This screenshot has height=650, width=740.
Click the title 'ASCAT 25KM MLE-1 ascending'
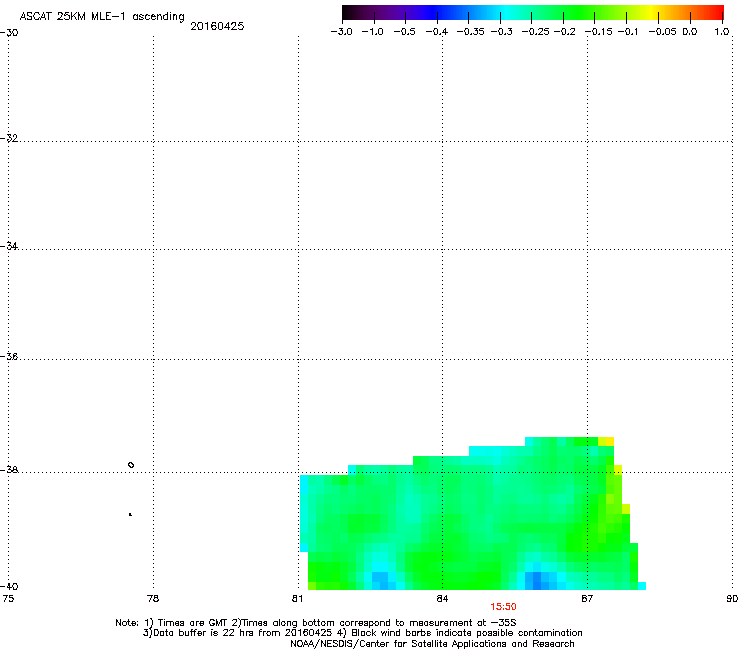coord(102,17)
